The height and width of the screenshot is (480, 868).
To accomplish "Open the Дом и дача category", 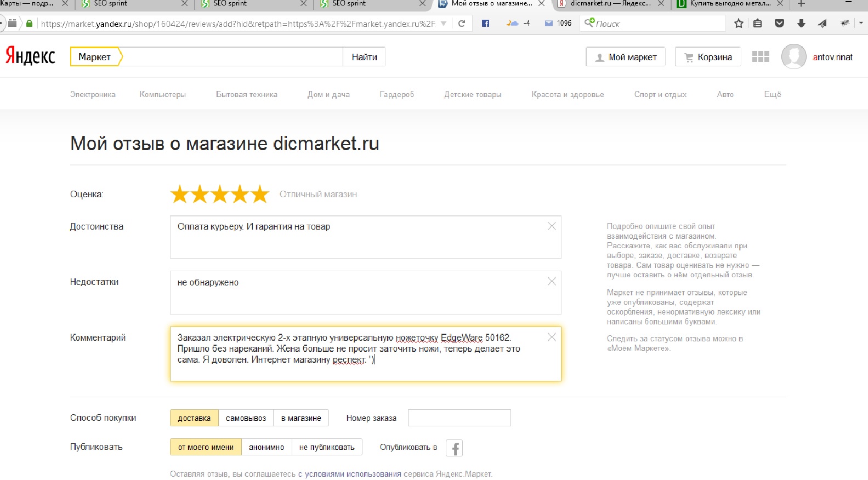I will click(x=328, y=94).
